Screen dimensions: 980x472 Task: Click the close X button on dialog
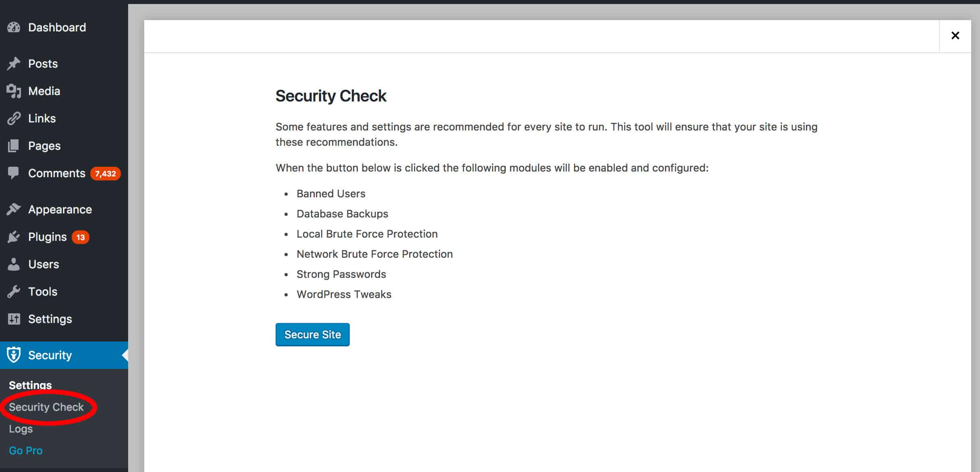(x=955, y=35)
